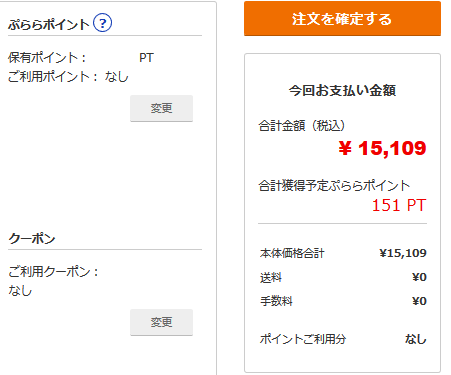Select the クーポン section heading
The image size is (451, 375).
[x=32, y=238]
